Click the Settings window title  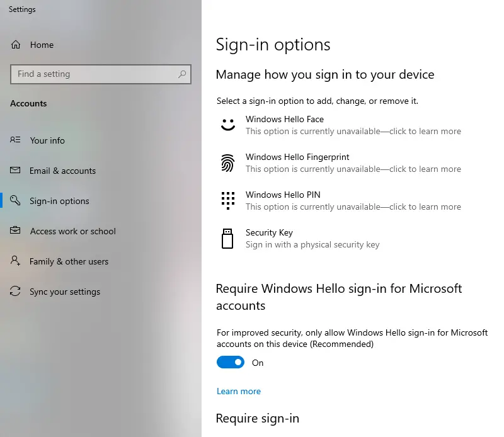[22, 9]
